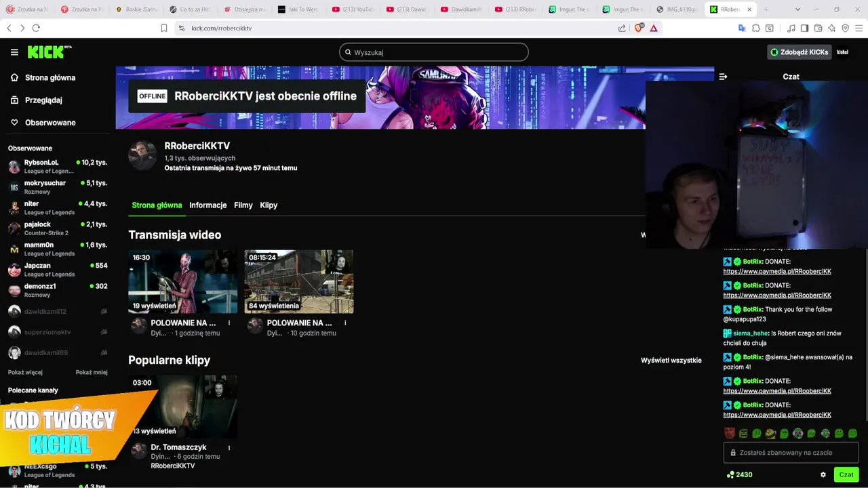Switch to the Klipy tab
Viewport: 868px width, 488px height.
tap(269, 205)
